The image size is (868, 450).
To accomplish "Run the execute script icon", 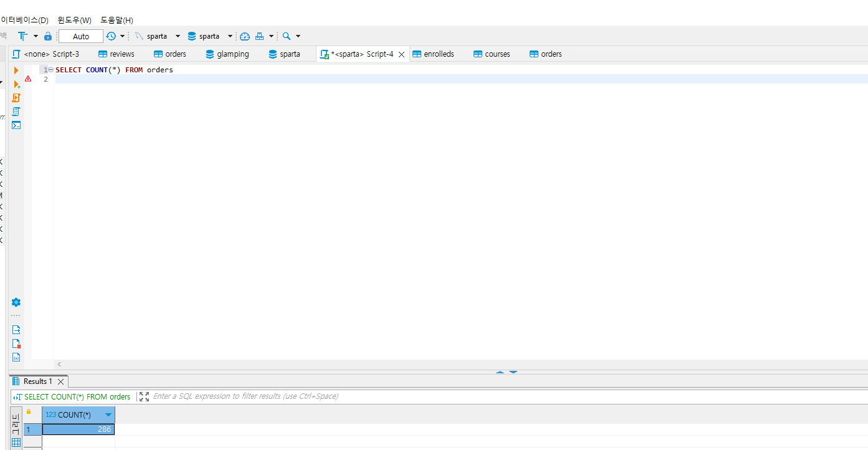I will tap(16, 98).
